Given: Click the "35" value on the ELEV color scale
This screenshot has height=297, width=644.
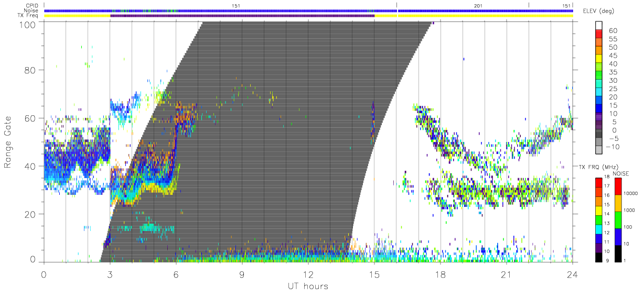Looking at the screenshot, I should coord(613,72).
